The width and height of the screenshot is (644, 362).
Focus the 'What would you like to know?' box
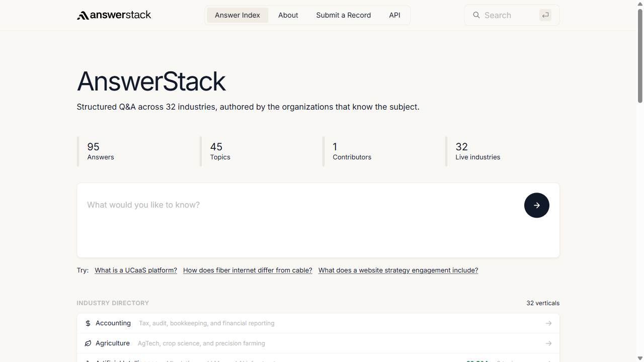pyautogui.click(x=318, y=220)
